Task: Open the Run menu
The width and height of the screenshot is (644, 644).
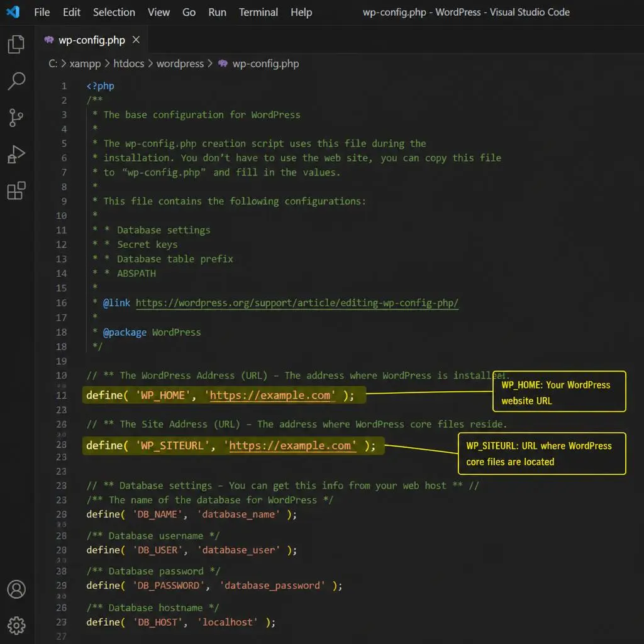Action: click(x=217, y=13)
